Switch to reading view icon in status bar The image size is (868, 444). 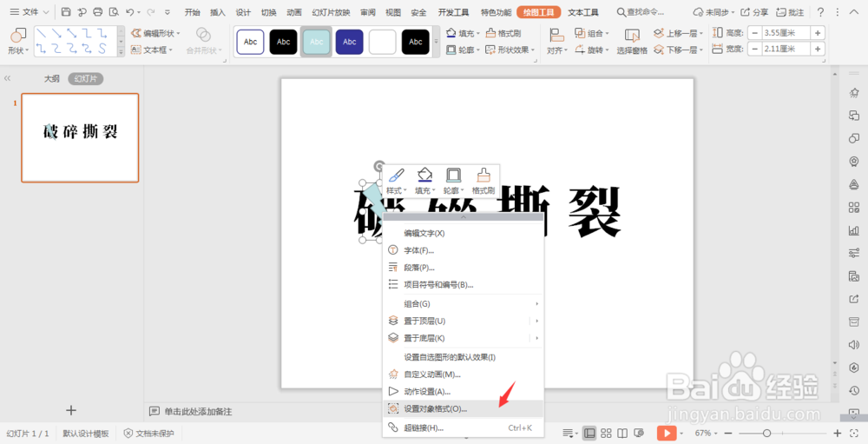(622, 433)
